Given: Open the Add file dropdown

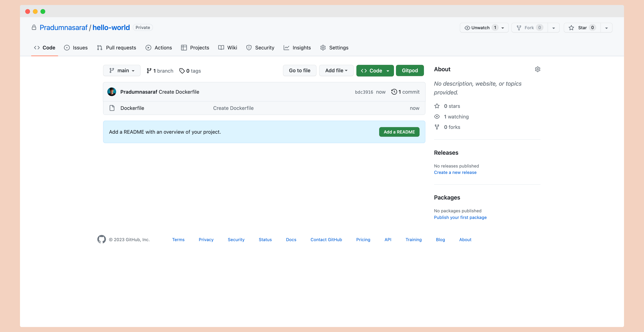Looking at the screenshot, I should pyautogui.click(x=336, y=71).
